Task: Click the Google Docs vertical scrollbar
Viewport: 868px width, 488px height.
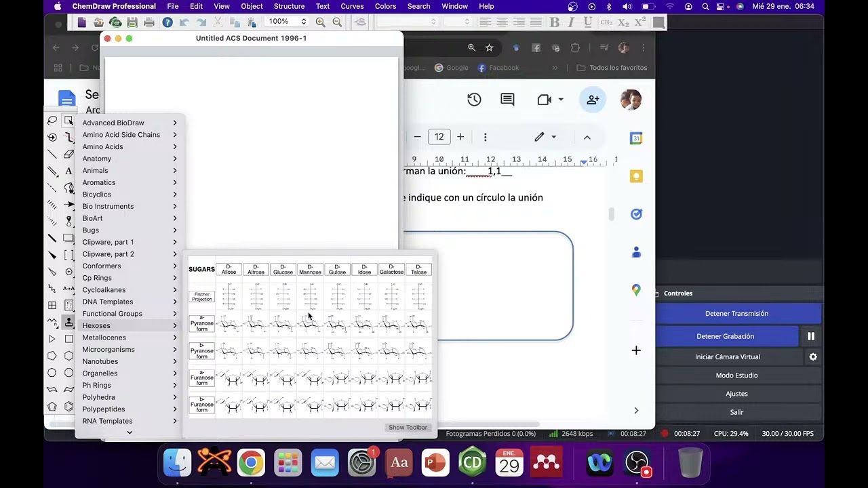Action: [611, 214]
